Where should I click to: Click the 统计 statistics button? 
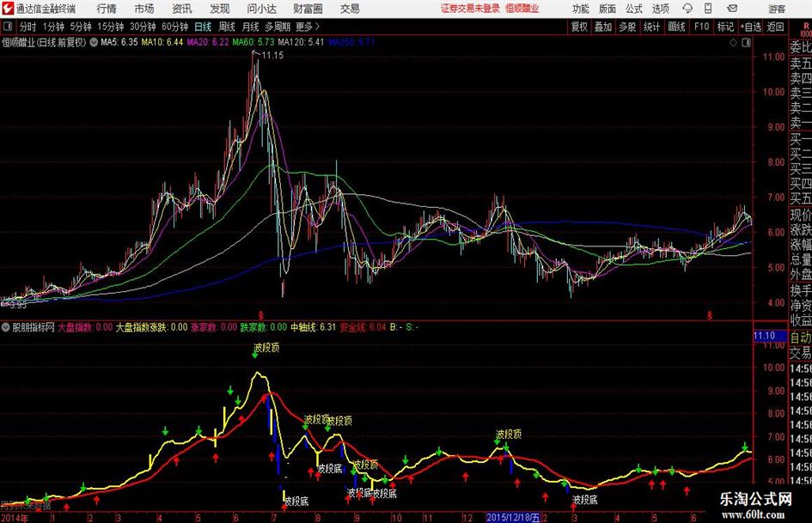[651, 27]
